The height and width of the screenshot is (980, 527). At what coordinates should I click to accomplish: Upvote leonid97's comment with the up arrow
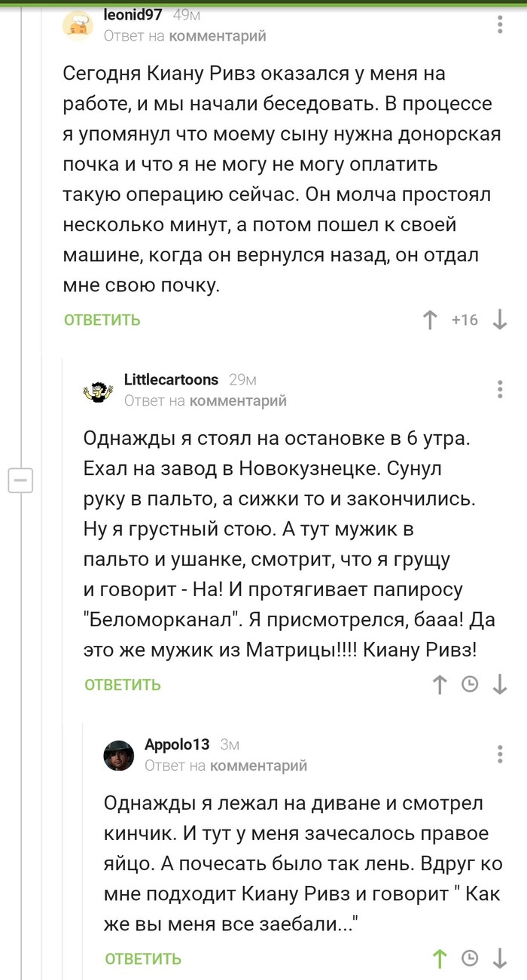click(x=429, y=319)
